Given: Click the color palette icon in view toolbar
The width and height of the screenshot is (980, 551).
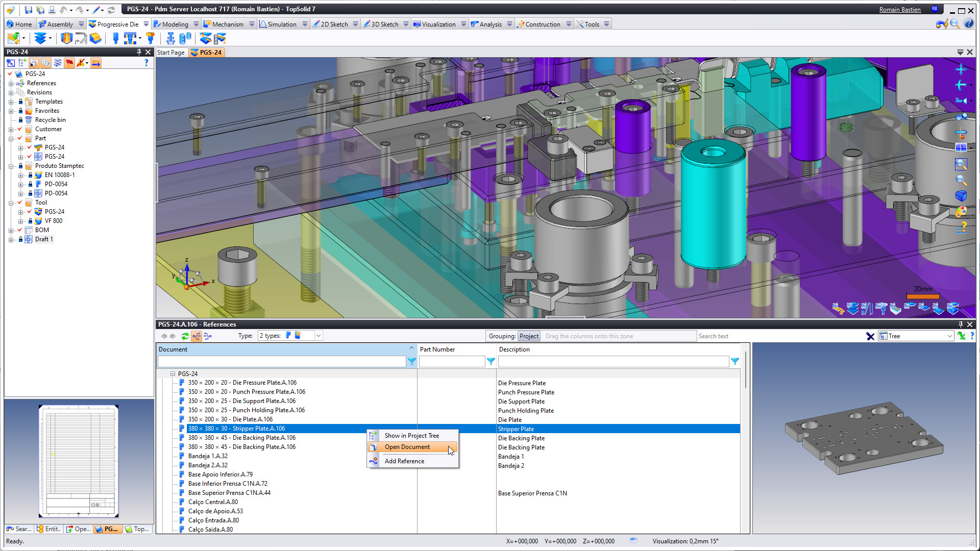Looking at the screenshot, I should point(961,211).
